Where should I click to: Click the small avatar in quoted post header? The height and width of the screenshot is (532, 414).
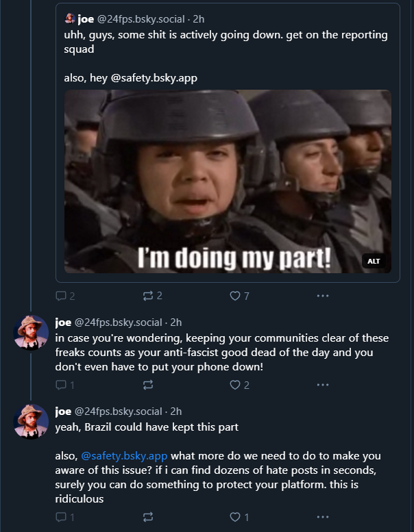[69, 19]
